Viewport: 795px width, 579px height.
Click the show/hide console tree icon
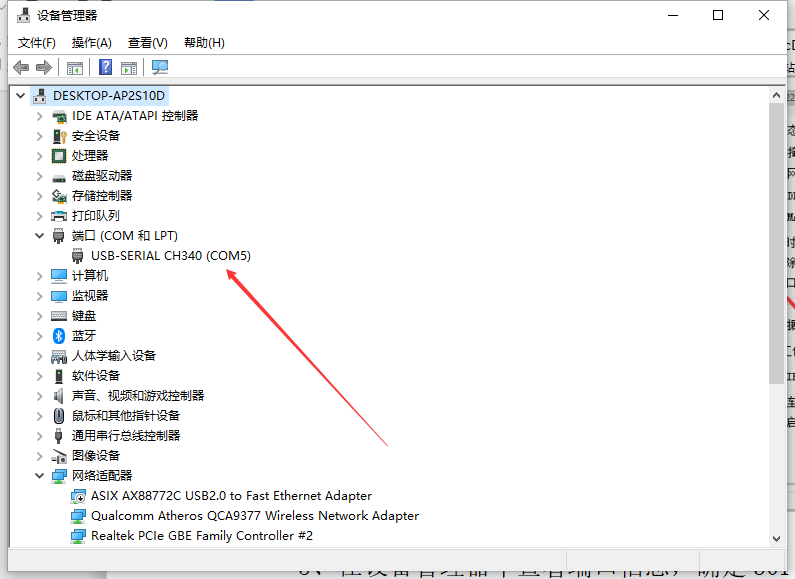[x=74, y=67]
